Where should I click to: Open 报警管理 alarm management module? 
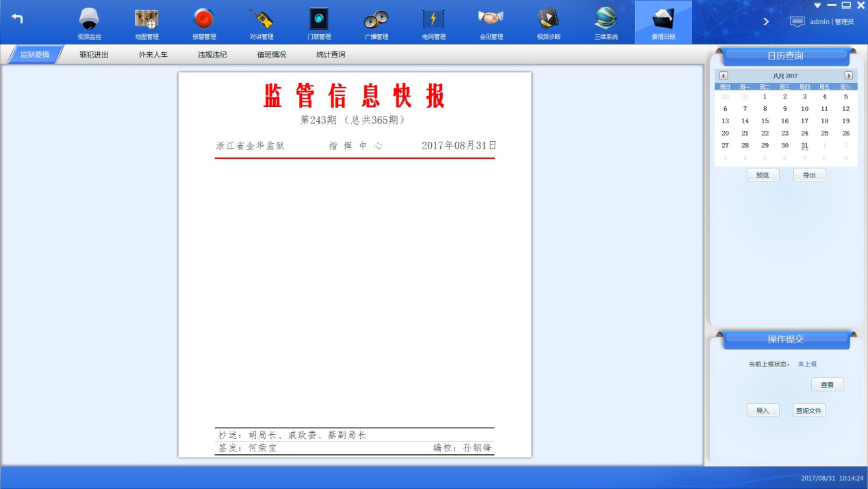[204, 23]
